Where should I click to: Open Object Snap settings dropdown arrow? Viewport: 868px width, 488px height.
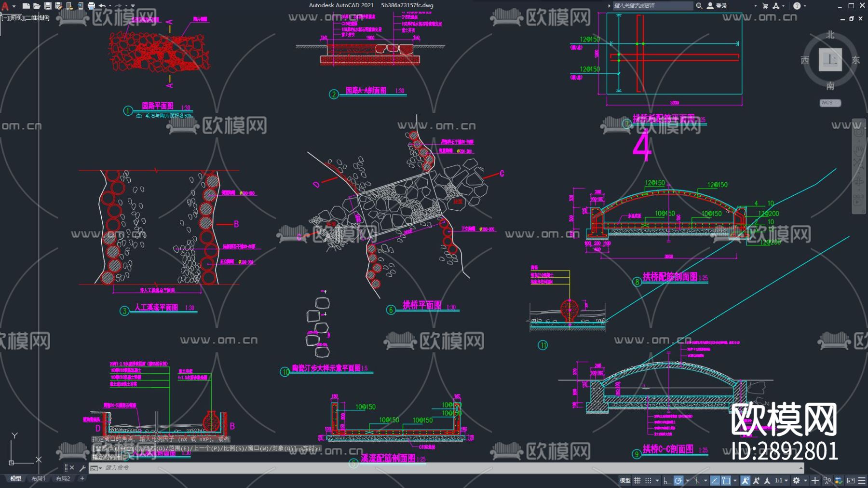(x=734, y=480)
